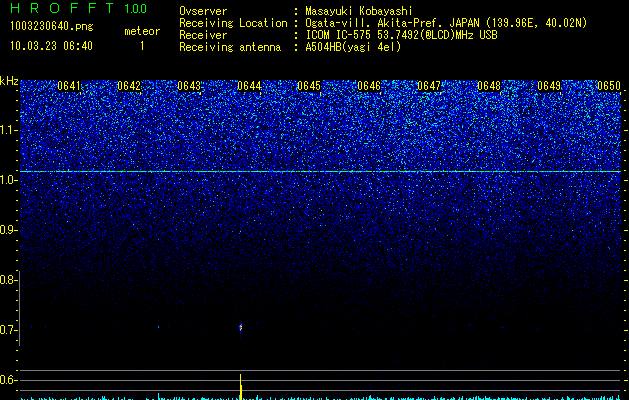This screenshot has width=629, height=400.
Task: Click the 0644 time marker
Action: pos(249,86)
